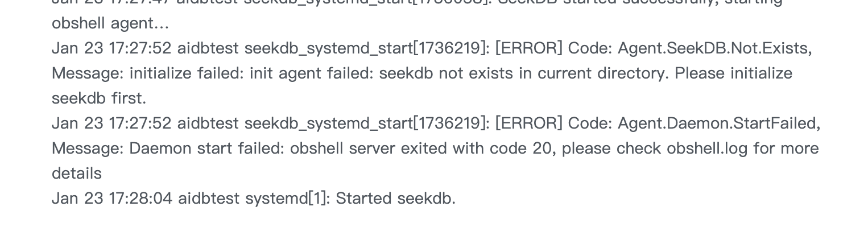Click the "Started seekdb." text
Viewport: 868px width, 231px height.
click(x=396, y=199)
